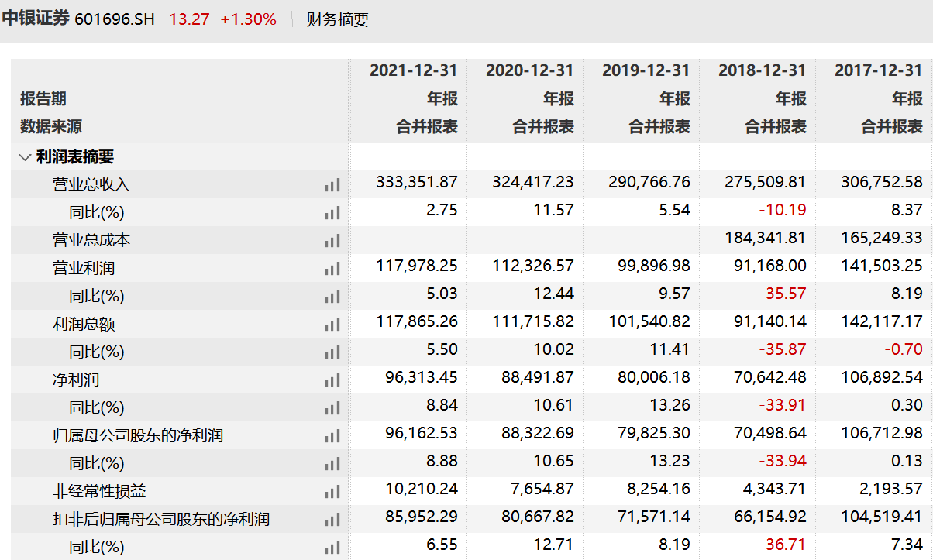Open chart icon beside 营业总成本

332,241
